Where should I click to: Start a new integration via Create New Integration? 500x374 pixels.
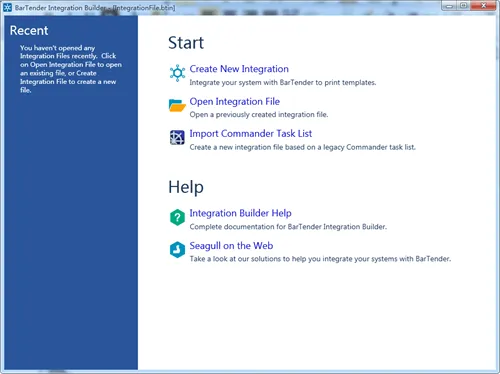tap(239, 69)
